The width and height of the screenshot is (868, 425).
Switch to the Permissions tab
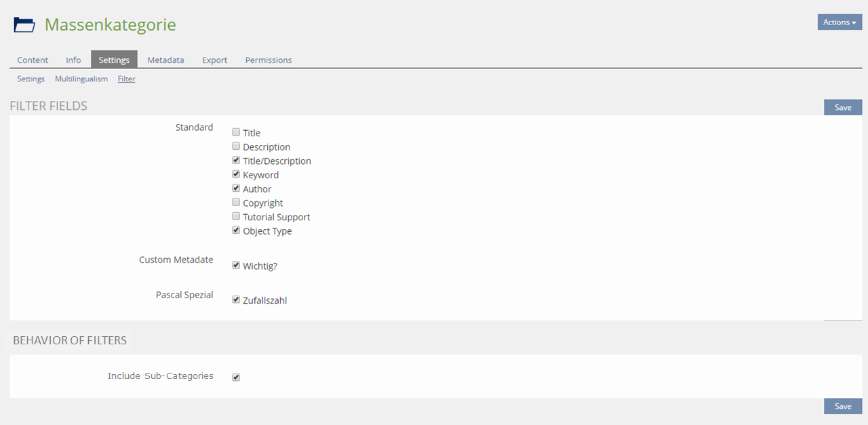pyautogui.click(x=269, y=60)
